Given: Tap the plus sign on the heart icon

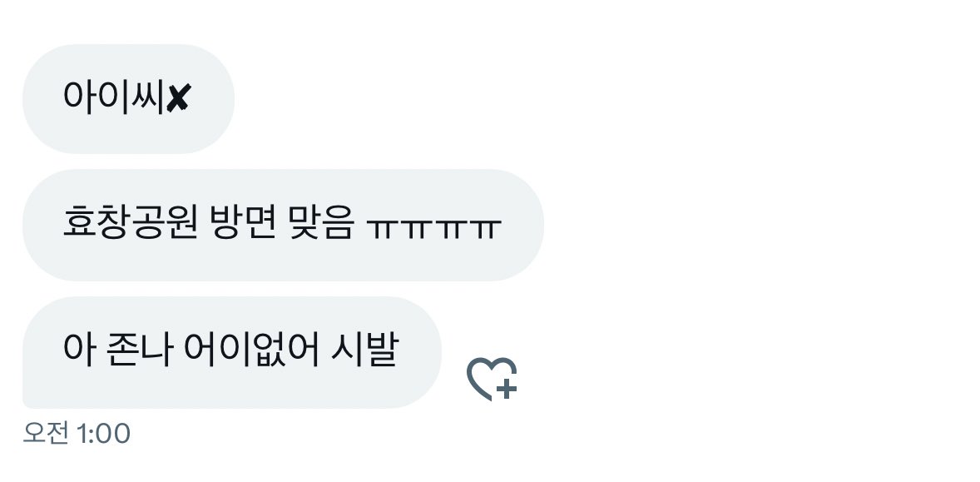Looking at the screenshot, I should pyautogui.click(x=507, y=388).
